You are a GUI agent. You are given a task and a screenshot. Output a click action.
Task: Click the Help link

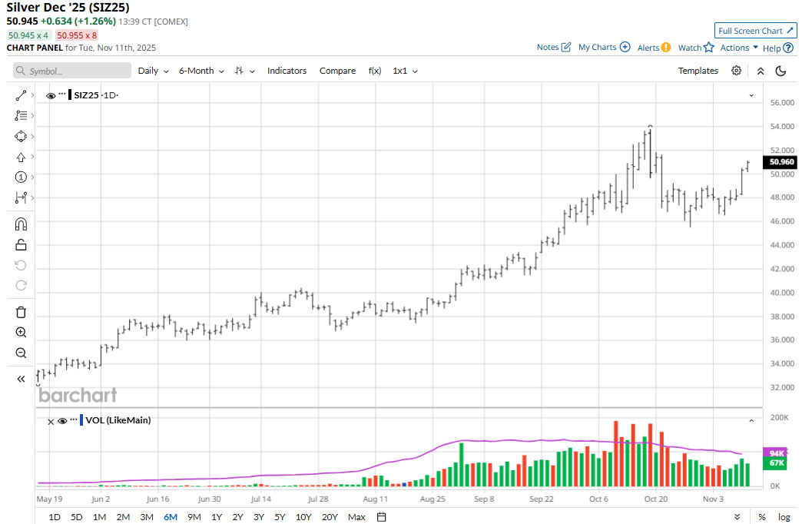pos(771,48)
